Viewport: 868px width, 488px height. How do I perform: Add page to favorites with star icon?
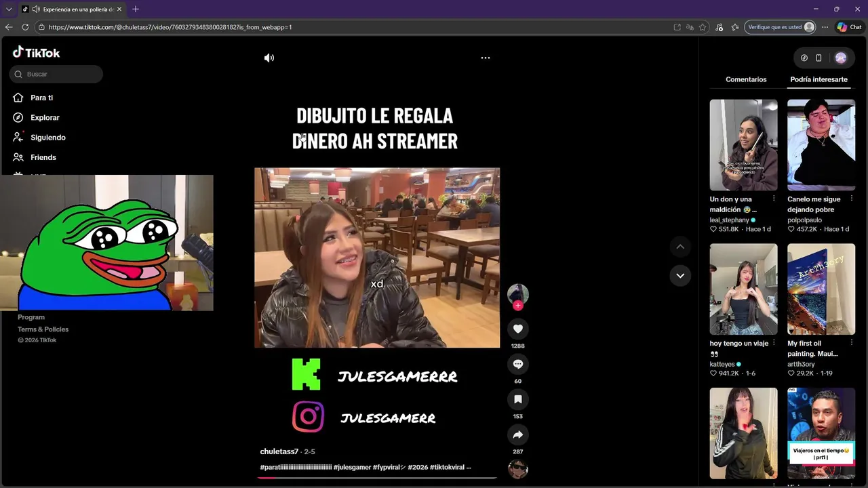pyautogui.click(x=703, y=27)
